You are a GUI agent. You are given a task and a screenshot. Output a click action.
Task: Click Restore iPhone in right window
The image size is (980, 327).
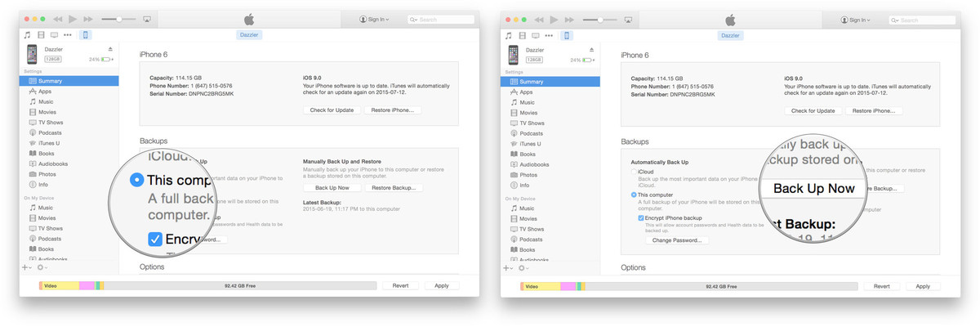[x=874, y=110]
